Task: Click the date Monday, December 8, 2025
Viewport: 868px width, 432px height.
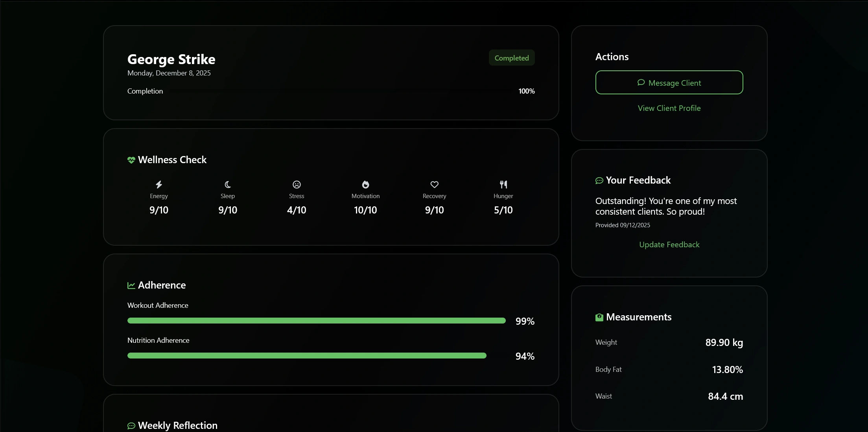Action: 169,73
